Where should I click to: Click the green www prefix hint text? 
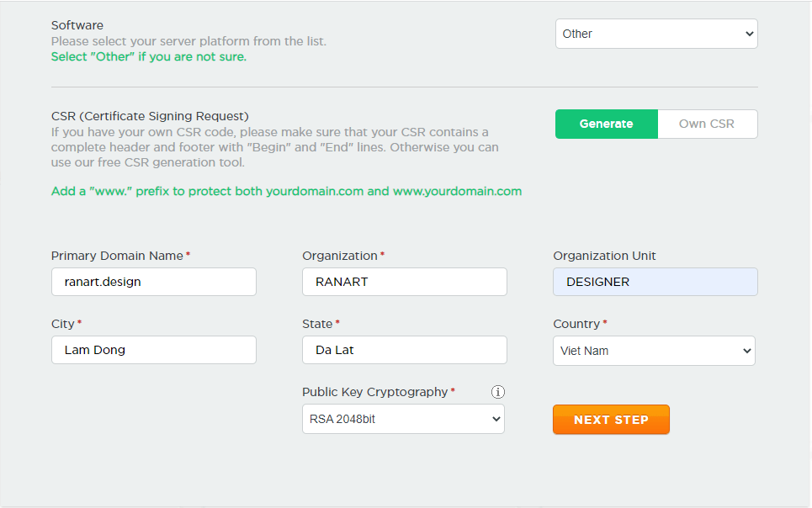point(286,191)
